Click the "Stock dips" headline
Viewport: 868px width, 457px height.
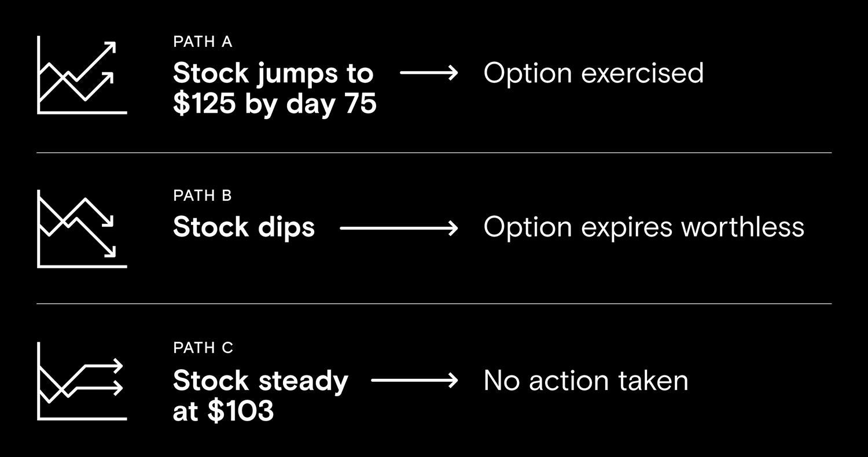[244, 227]
